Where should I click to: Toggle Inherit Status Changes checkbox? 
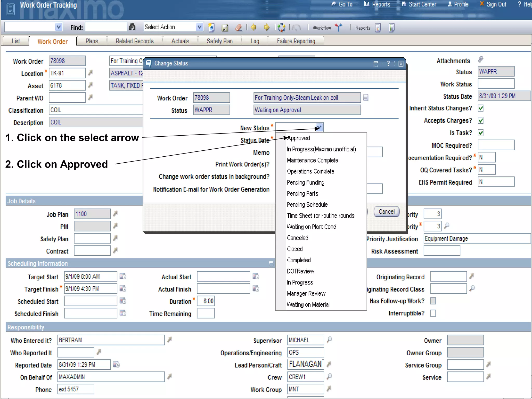pyautogui.click(x=481, y=108)
